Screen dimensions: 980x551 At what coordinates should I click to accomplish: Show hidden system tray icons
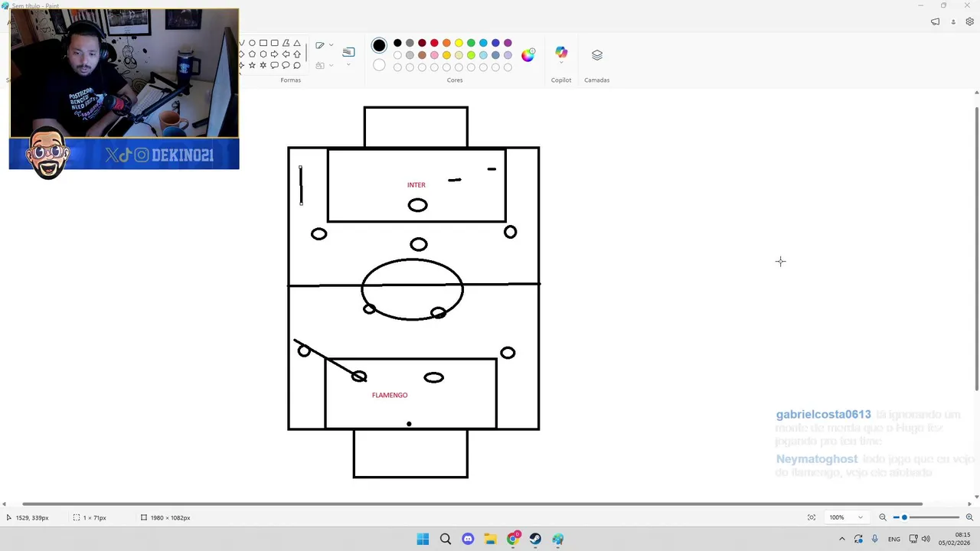(x=841, y=540)
